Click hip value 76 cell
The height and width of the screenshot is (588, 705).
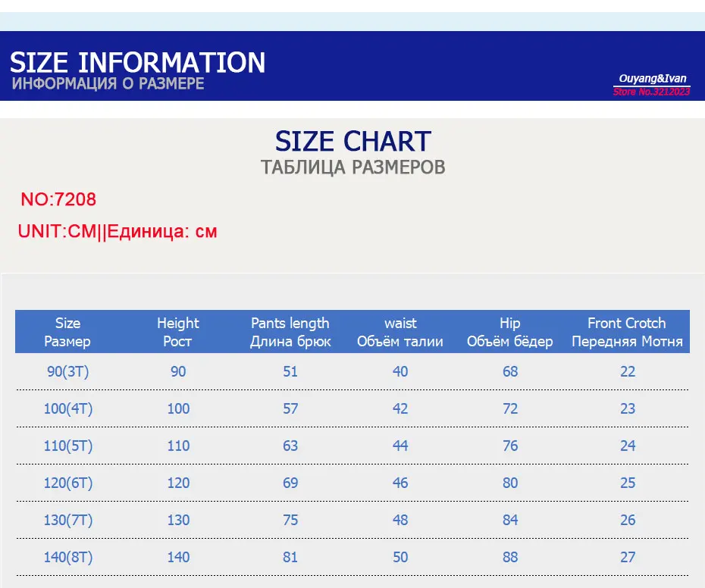[510, 446]
